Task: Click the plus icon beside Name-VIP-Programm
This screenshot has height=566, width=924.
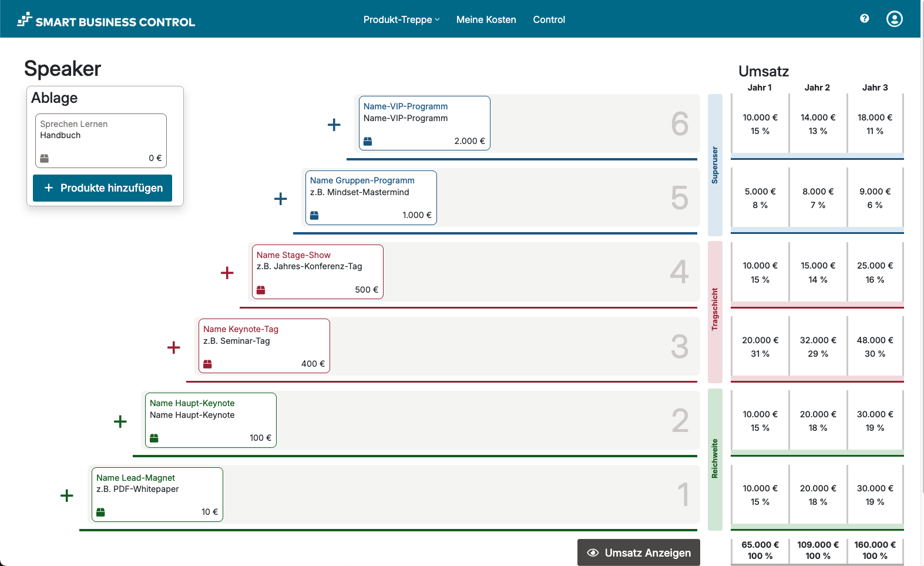Action: 334,125
